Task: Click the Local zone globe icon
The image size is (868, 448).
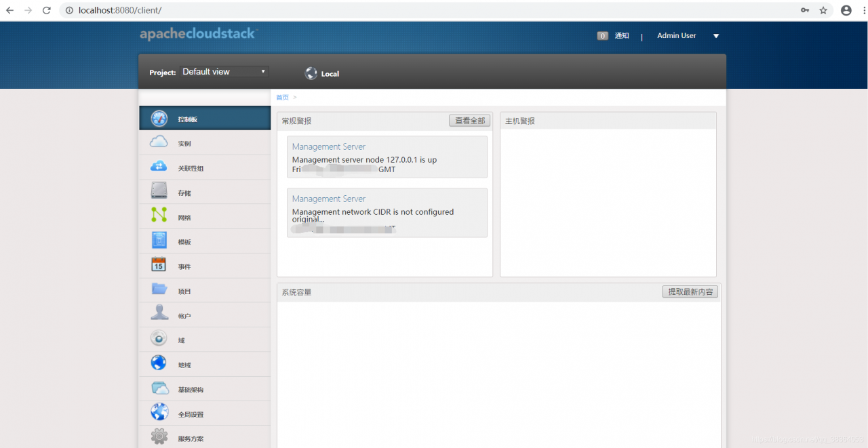Action: pos(311,73)
